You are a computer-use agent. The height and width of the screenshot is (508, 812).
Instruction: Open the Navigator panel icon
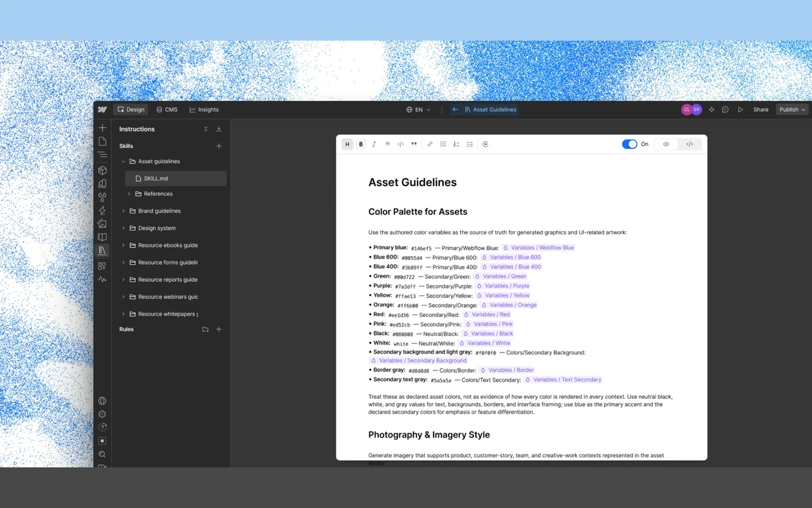(102, 155)
